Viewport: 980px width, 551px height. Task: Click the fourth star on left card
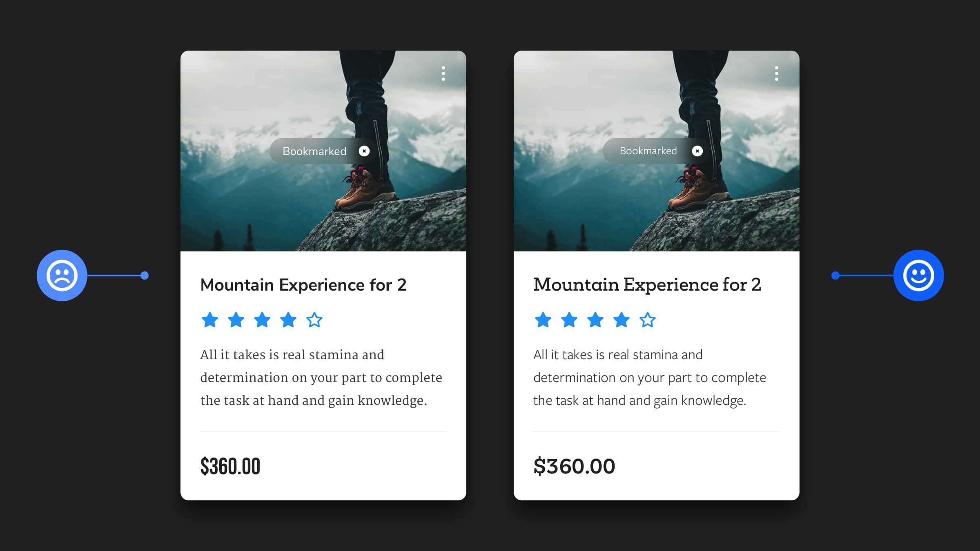click(x=288, y=320)
